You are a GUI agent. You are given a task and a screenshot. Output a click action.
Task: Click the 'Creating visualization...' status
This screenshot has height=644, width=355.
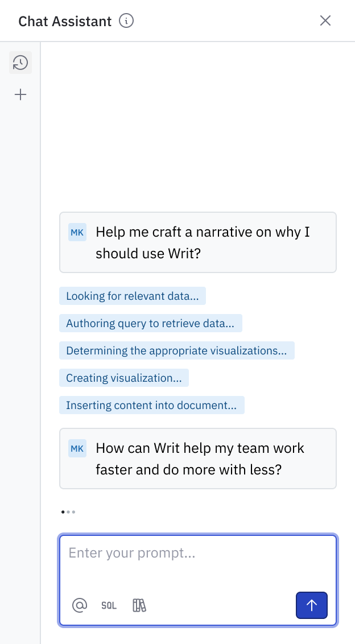tap(123, 378)
